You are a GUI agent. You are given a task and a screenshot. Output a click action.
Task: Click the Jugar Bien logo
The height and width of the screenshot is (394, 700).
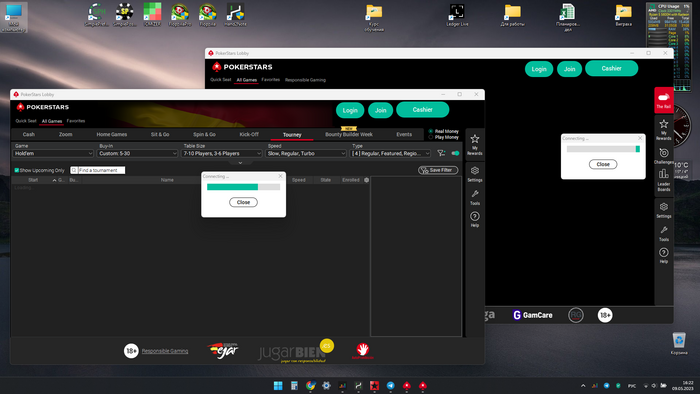click(x=296, y=351)
